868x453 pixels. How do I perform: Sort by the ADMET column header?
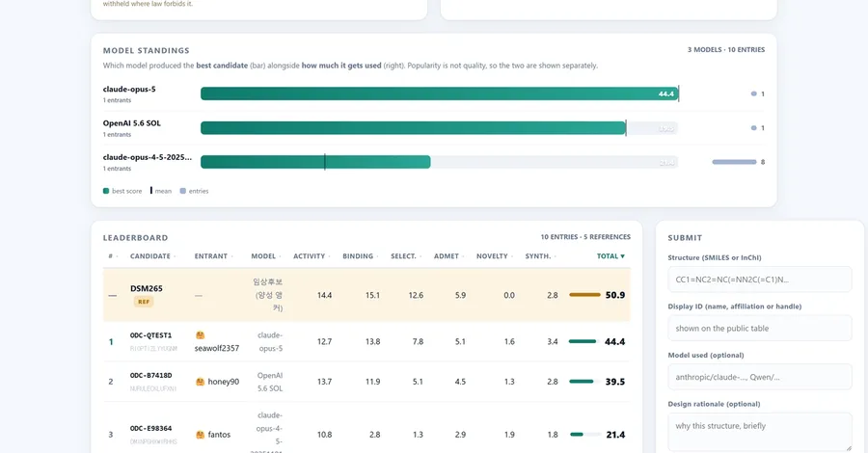tap(448, 256)
